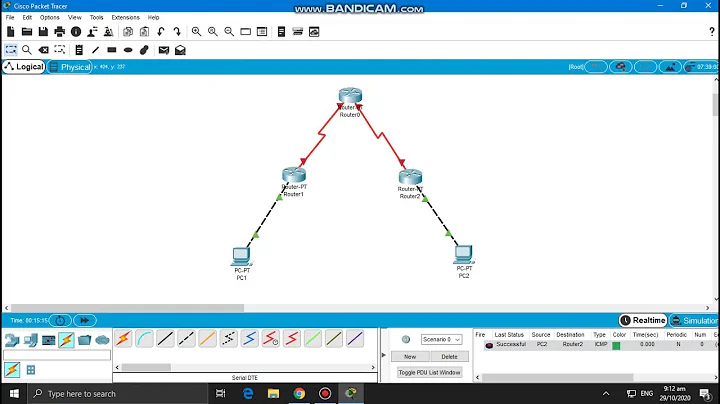The image size is (720, 404).
Task: Select the console cable
Action: pos(144,339)
